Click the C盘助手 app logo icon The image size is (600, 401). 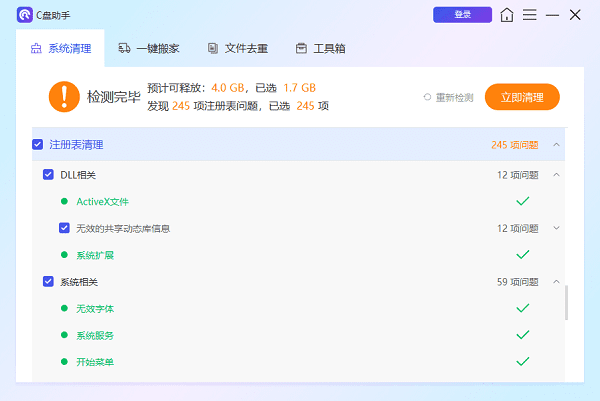[x=25, y=15]
